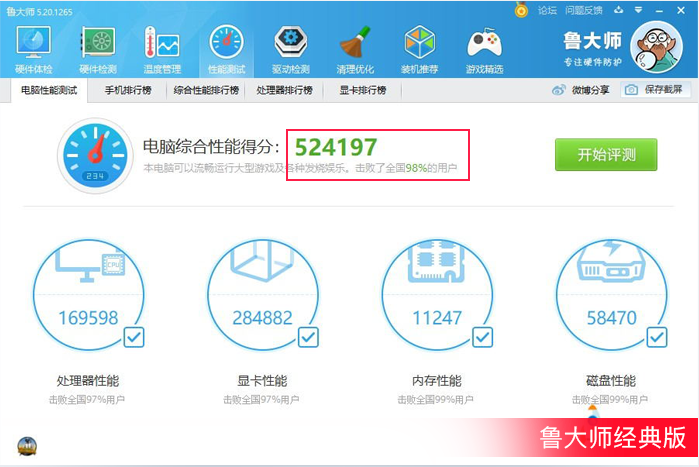Switch to 电脑性能测试 tab

point(49,90)
